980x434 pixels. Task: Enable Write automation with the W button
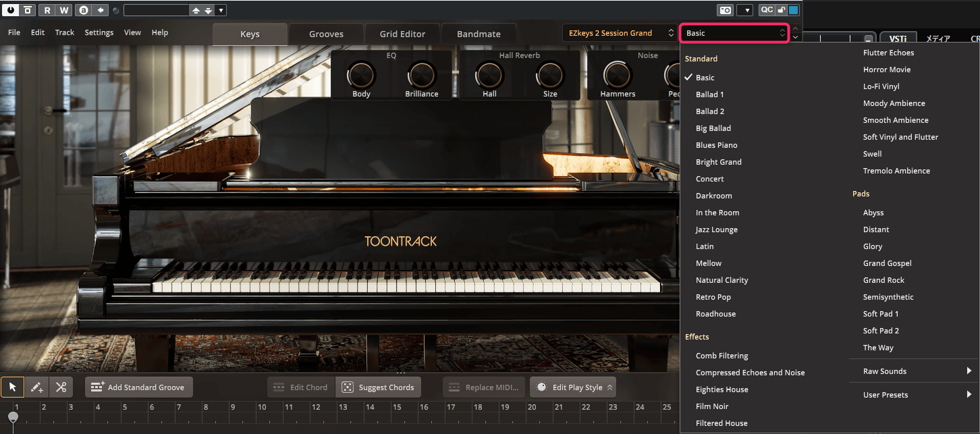[x=64, y=9]
